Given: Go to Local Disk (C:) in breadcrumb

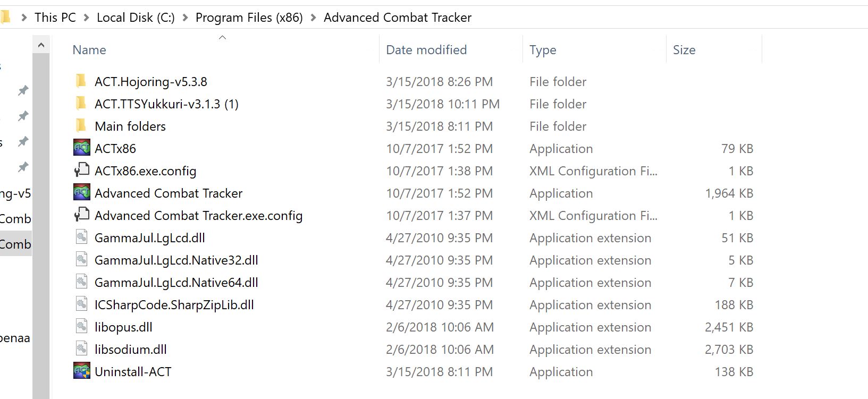Looking at the screenshot, I should pyautogui.click(x=135, y=17).
